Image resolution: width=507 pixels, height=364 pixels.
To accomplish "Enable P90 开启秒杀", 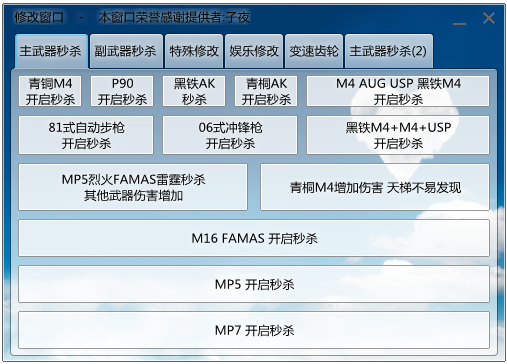I will click(122, 91).
